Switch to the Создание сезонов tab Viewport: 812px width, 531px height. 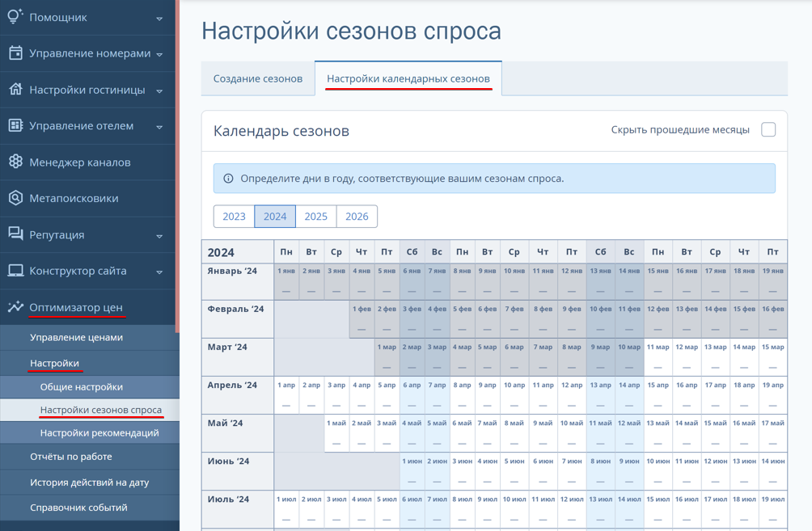tap(258, 78)
